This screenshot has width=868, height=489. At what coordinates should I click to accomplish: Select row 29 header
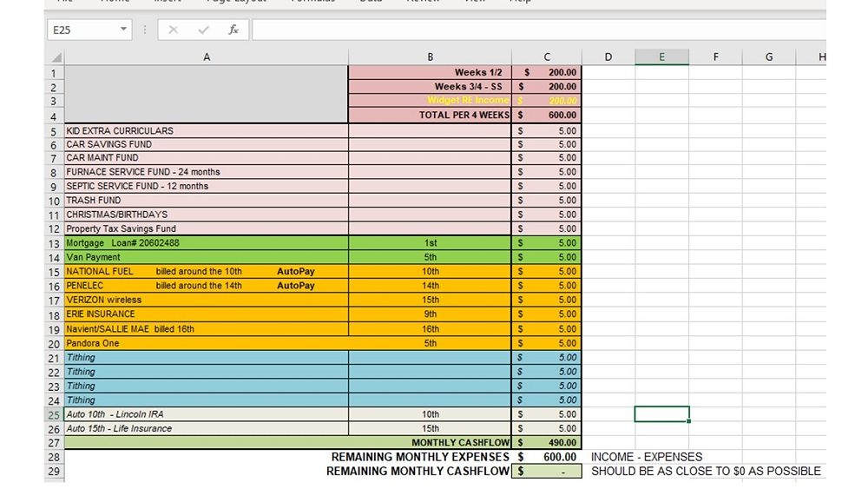54,472
